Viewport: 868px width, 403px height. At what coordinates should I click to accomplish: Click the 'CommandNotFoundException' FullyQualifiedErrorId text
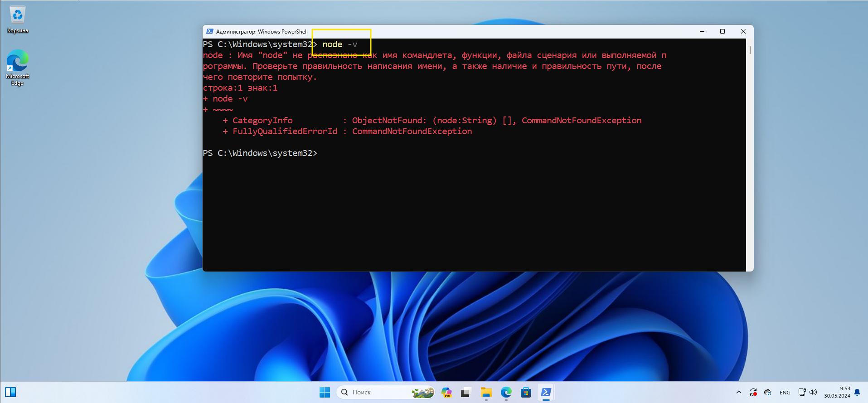click(x=412, y=131)
